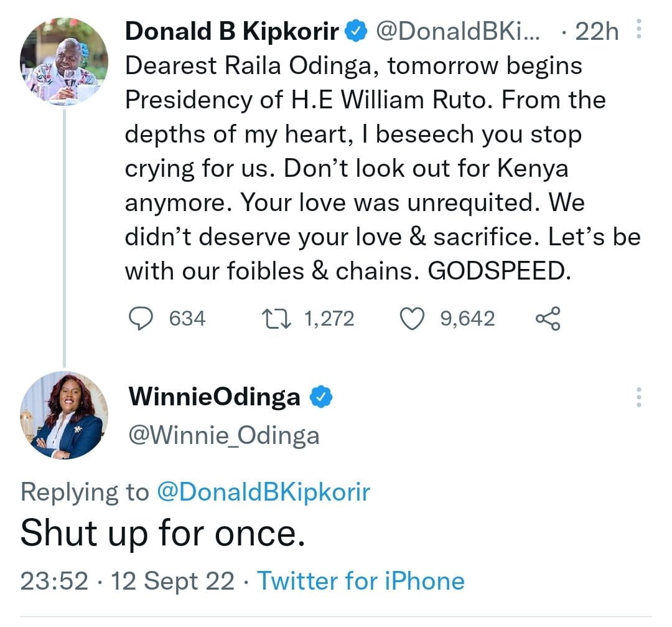This screenshot has height=627, width=672.
Task: Open more options on Kipkorir's tweet
Action: [x=638, y=31]
